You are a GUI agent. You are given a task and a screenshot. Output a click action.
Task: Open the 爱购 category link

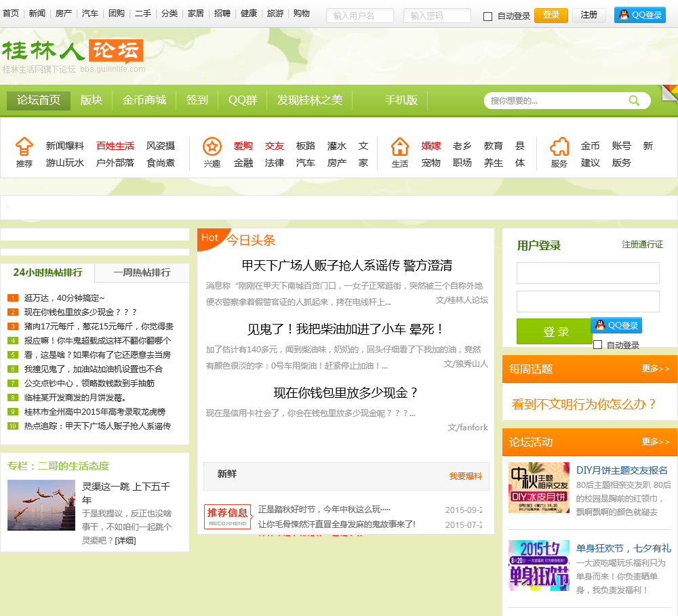(243, 146)
